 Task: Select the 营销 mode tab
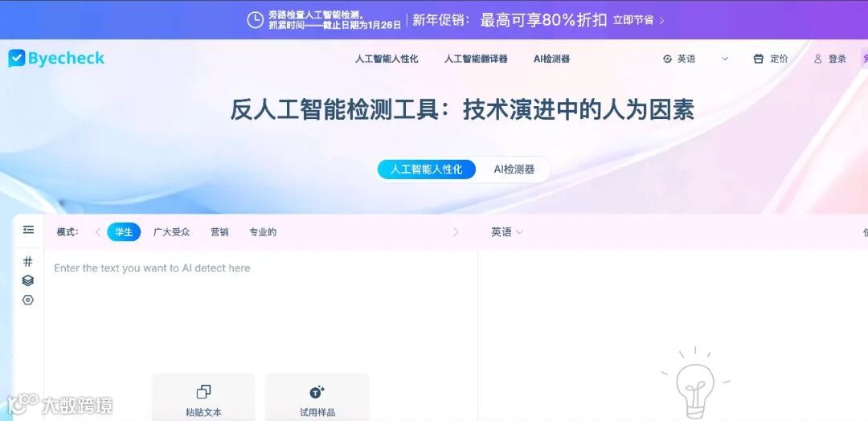tap(219, 232)
